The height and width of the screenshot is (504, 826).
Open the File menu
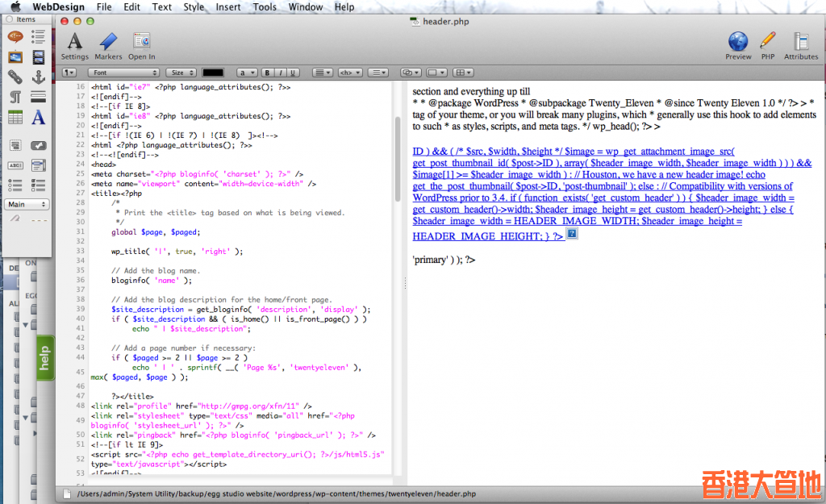(x=104, y=6)
